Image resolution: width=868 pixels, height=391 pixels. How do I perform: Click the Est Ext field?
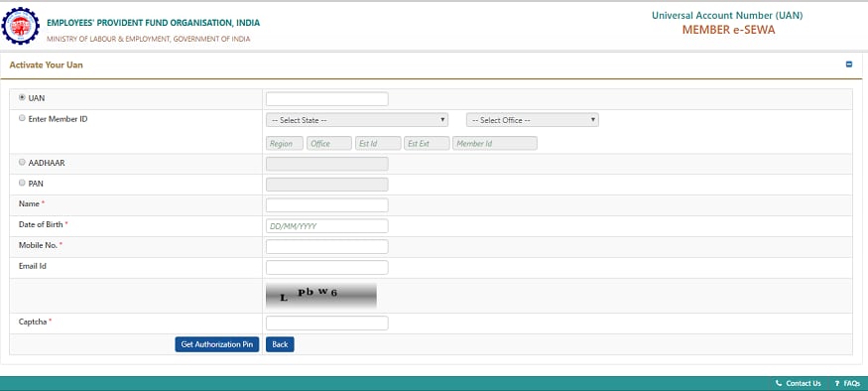(x=427, y=144)
